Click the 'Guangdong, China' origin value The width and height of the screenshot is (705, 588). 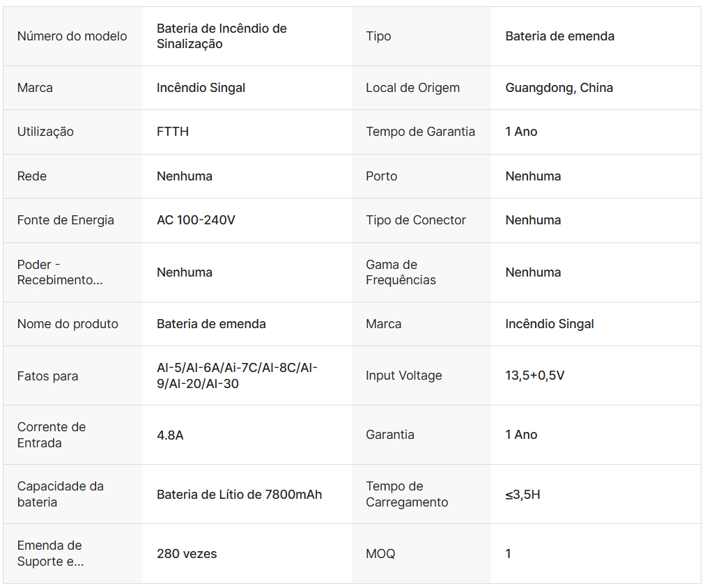[559, 88]
